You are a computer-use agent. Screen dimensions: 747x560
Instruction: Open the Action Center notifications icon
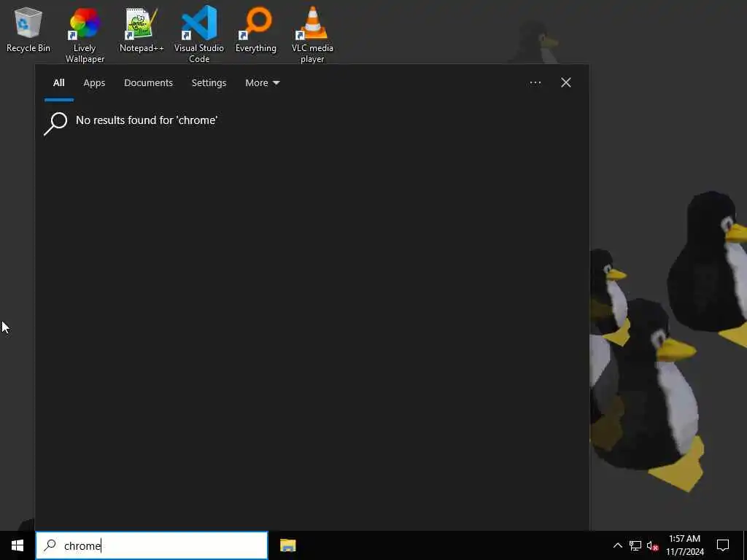tap(723, 545)
